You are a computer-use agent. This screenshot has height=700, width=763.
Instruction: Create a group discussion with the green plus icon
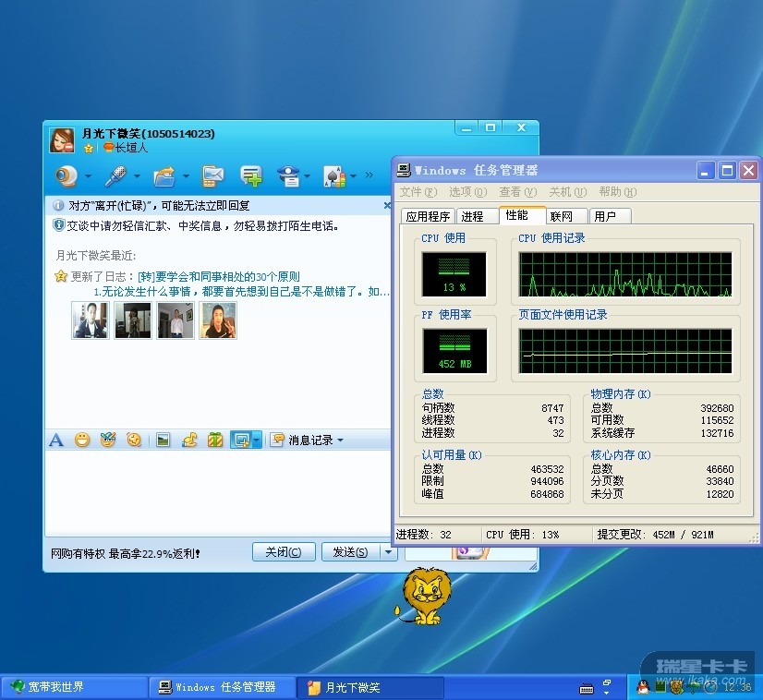coord(251,176)
